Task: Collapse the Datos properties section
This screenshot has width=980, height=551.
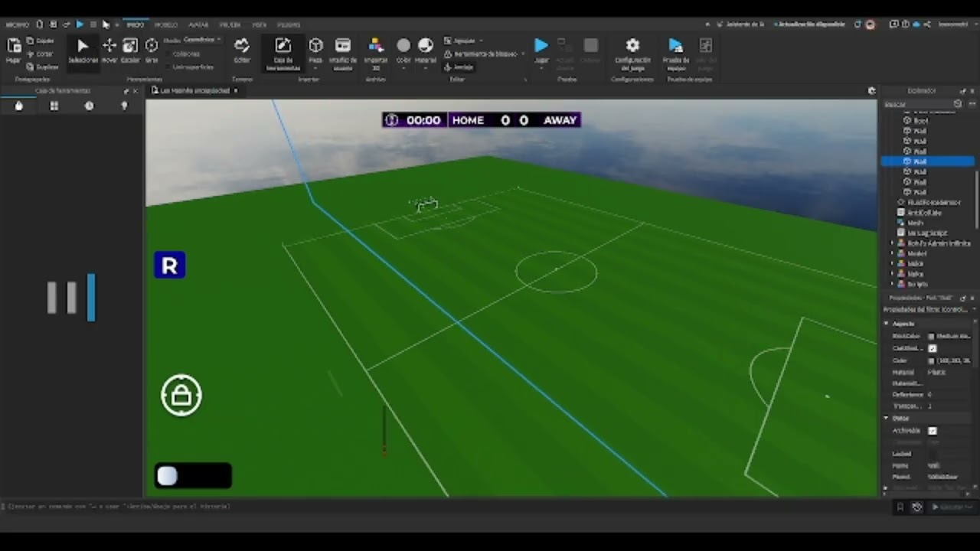Action: [887, 418]
